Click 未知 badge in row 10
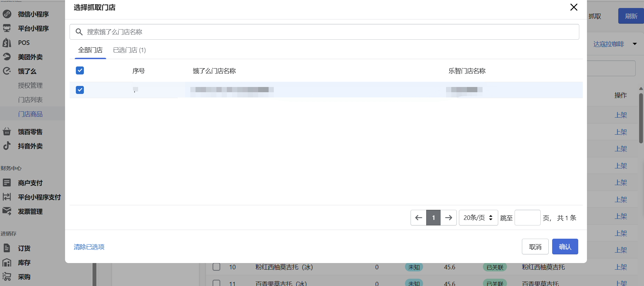This screenshot has width=644, height=286. (x=414, y=267)
